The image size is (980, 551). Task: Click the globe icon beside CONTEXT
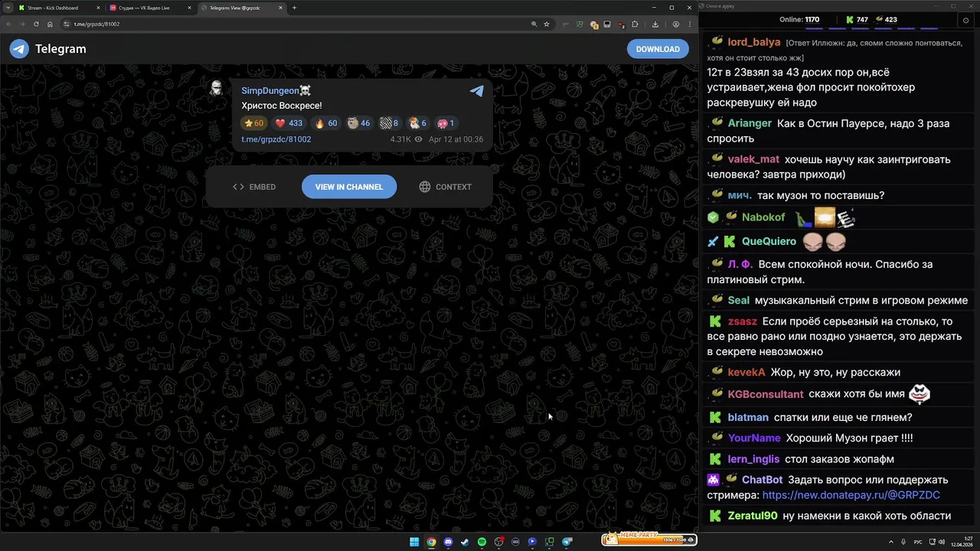point(425,187)
